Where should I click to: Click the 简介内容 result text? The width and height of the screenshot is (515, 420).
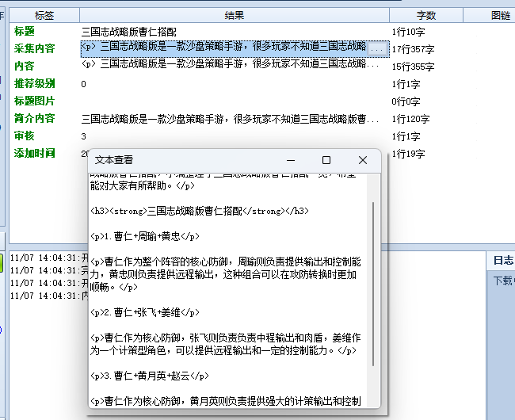pos(230,119)
